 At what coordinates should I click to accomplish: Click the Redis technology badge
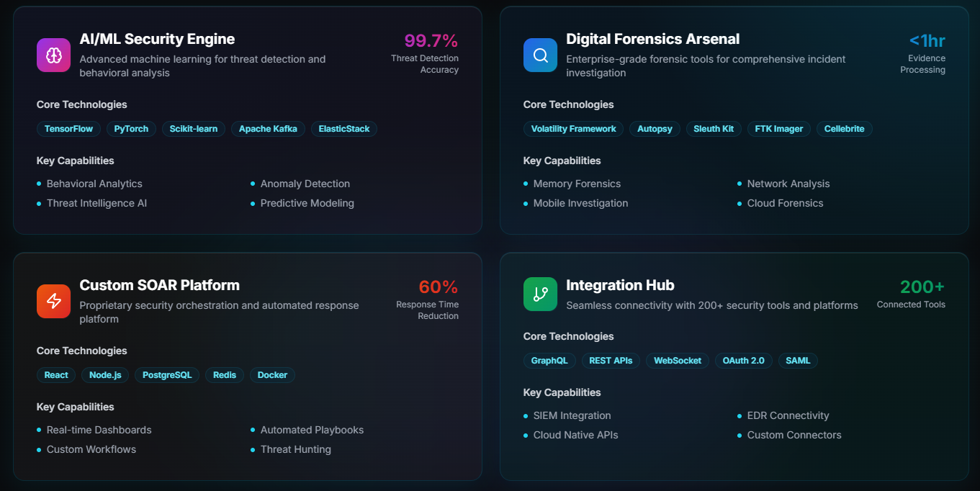[x=224, y=374]
